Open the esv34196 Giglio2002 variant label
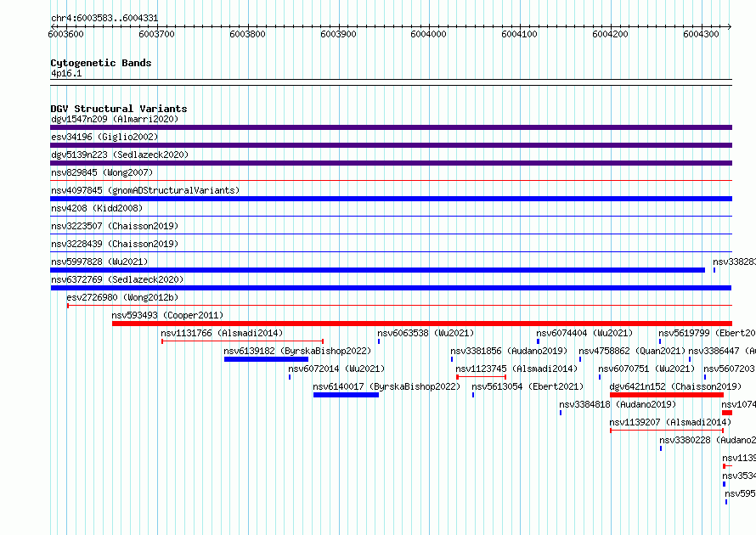Image resolution: width=756 pixels, height=535 pixels. click(x=104, y=137)
